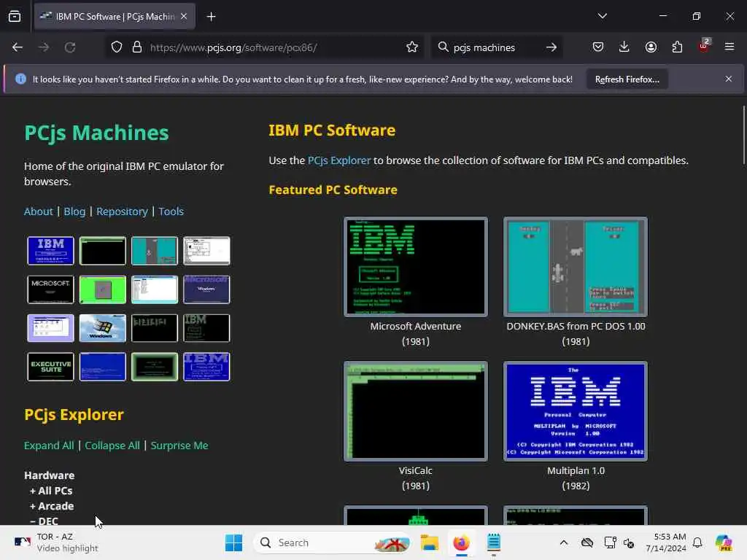Open the Multiplan 1.0 screenshot
Viewport: 747px width, 560px height.
tap(576, 411)
